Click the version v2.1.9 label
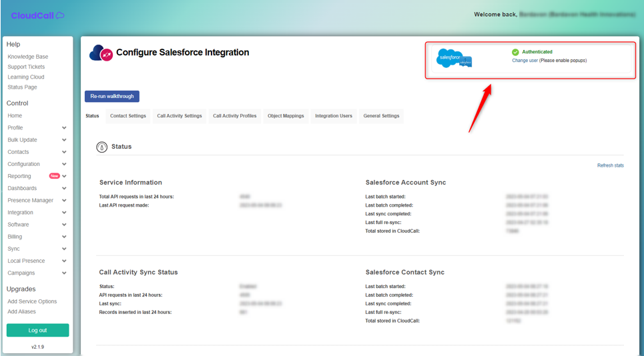 tap(38, 347)
